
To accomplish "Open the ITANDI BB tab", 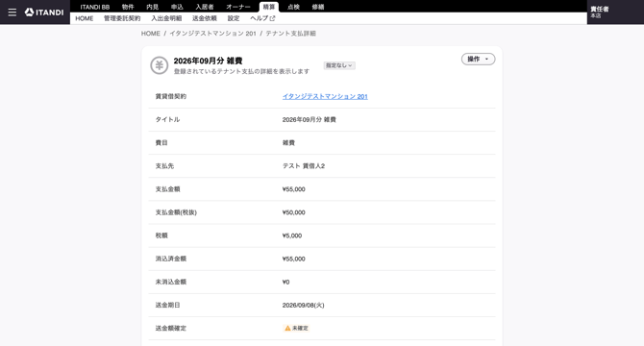I will 95,7.
